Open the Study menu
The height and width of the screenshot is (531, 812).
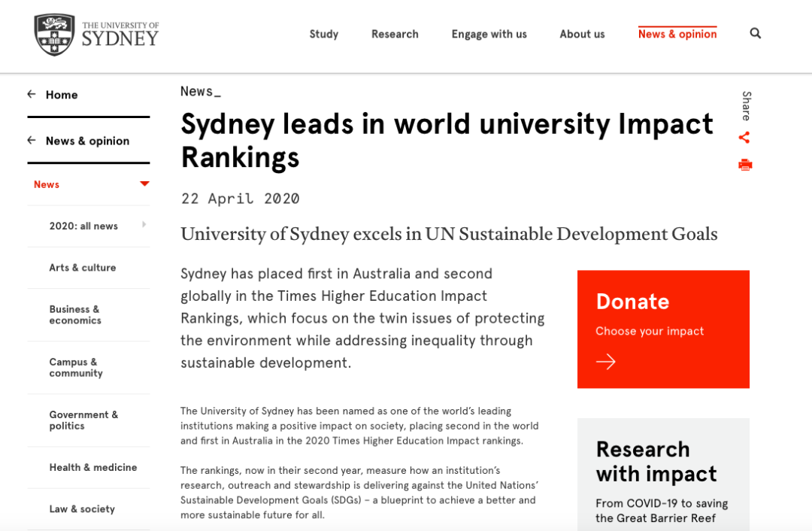(323, 34)
